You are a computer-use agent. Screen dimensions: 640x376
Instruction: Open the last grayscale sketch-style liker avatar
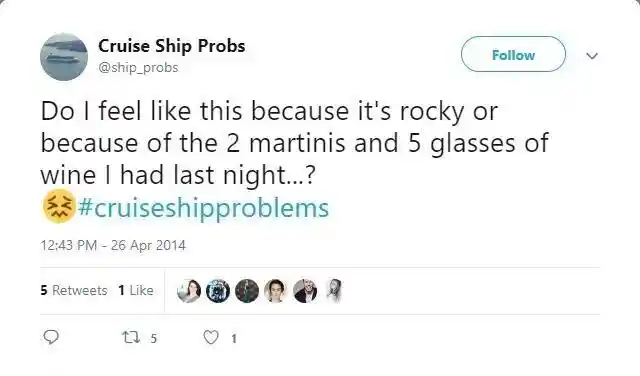(334, 291)
